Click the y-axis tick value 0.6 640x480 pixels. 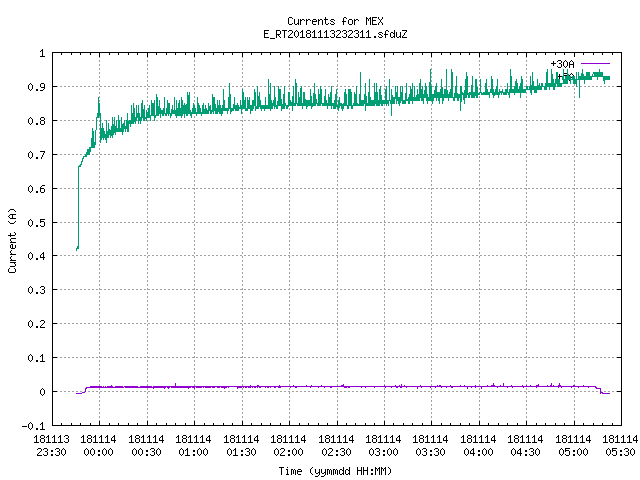click(36, 189)
